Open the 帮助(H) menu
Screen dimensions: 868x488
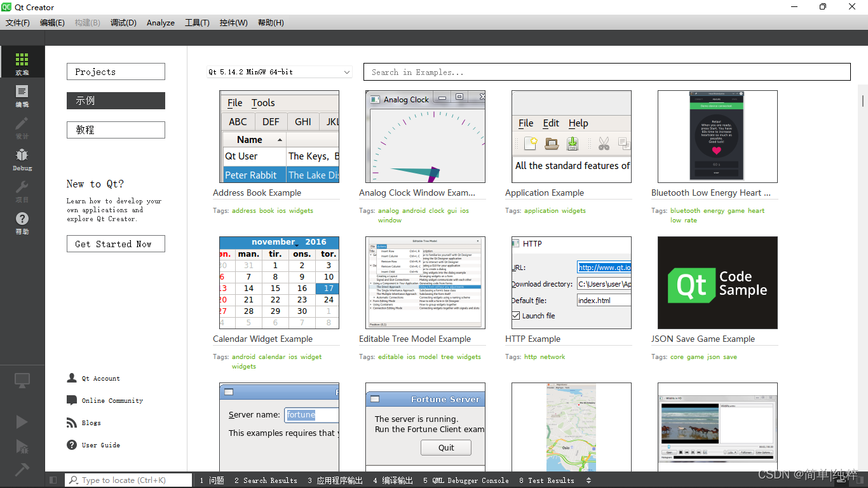pos(271,22)
